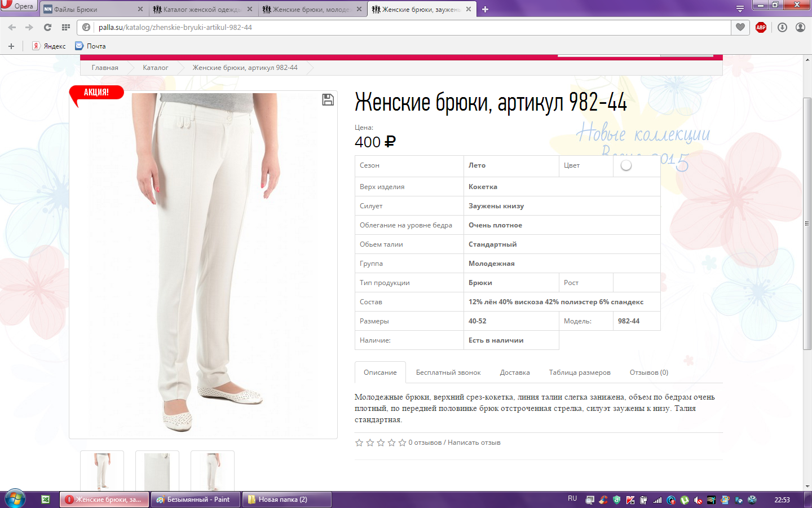This screenshot has width=812, height=508.
Task: Open the 'Отзывов (0)' tab
Action: click(x=649, y=373)
